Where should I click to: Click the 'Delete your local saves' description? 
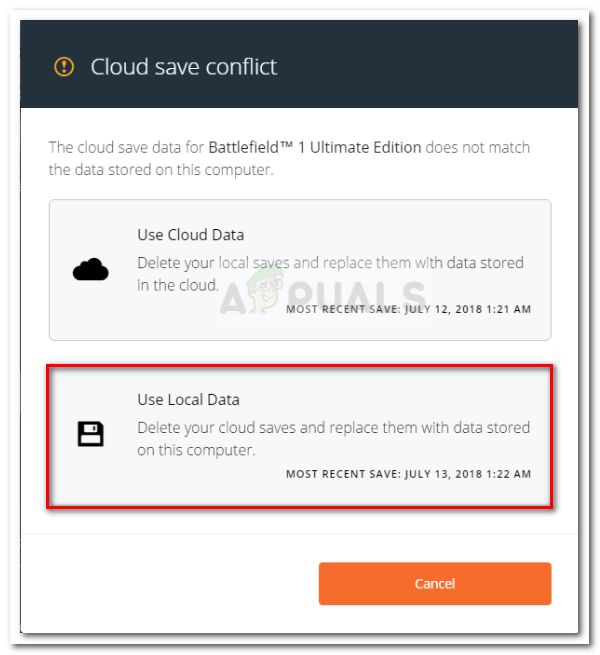click(330, 263)
